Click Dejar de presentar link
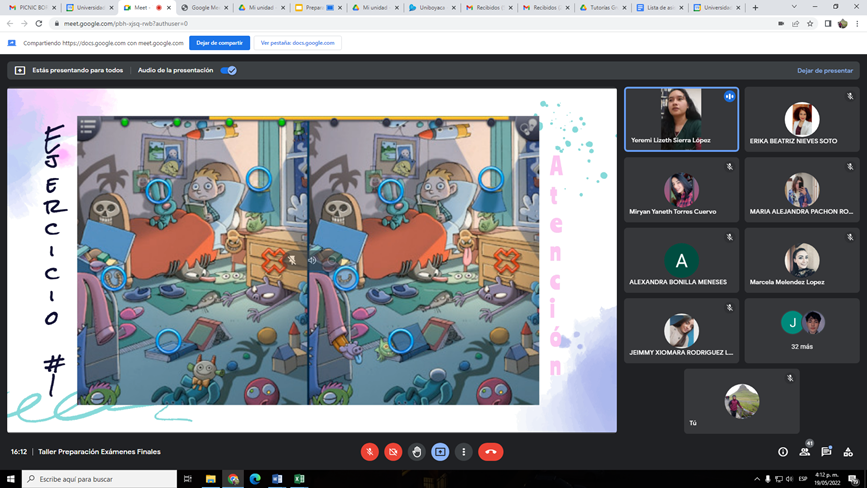The width and height of the screenshot is (867, 488). coord(824,70)
